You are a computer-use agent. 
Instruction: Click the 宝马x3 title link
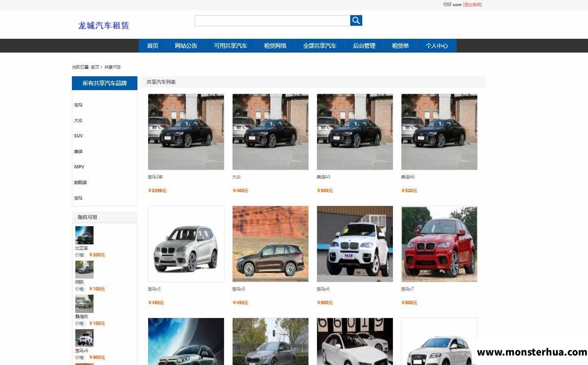[x=154, y=289]
